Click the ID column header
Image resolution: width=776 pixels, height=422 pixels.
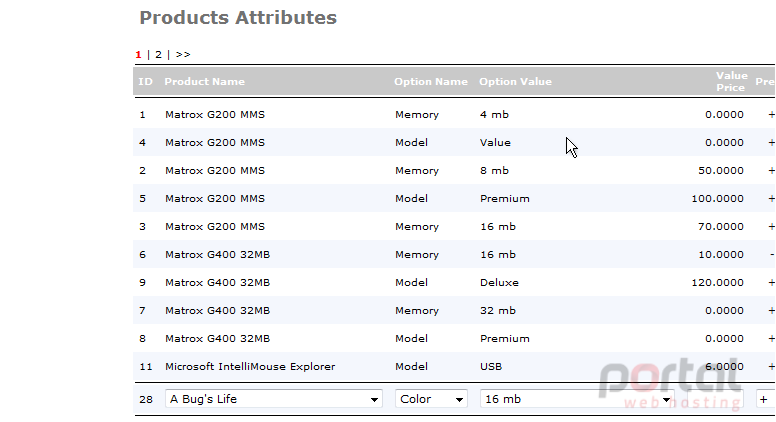[x=146, y=82]
